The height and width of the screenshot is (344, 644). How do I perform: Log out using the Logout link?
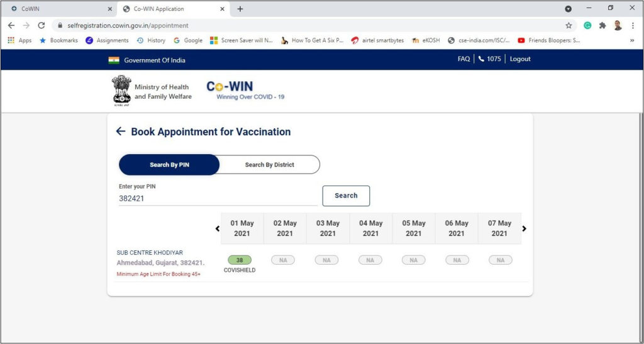(520, 59)
